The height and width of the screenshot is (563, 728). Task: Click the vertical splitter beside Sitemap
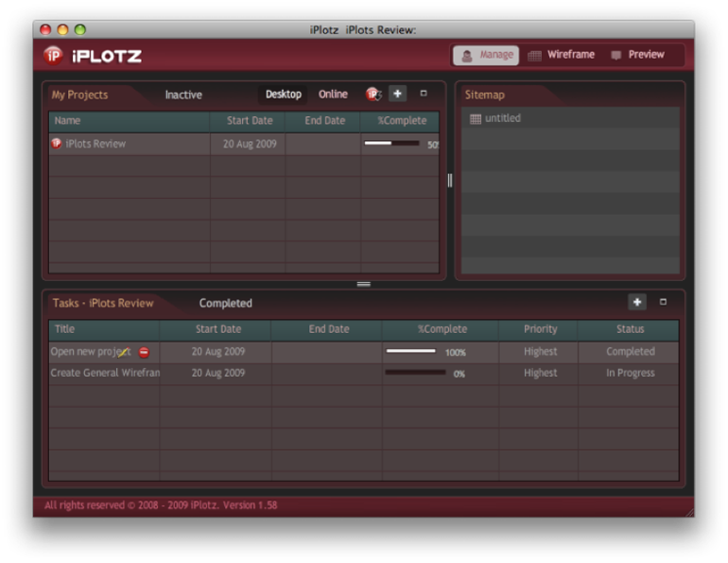(x=450, y=181)
